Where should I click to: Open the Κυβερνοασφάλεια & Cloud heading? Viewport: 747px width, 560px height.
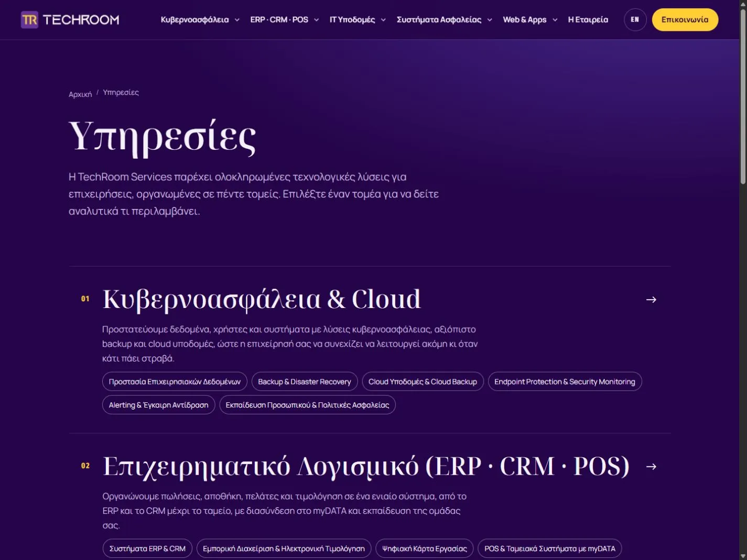tap(262, 299)
